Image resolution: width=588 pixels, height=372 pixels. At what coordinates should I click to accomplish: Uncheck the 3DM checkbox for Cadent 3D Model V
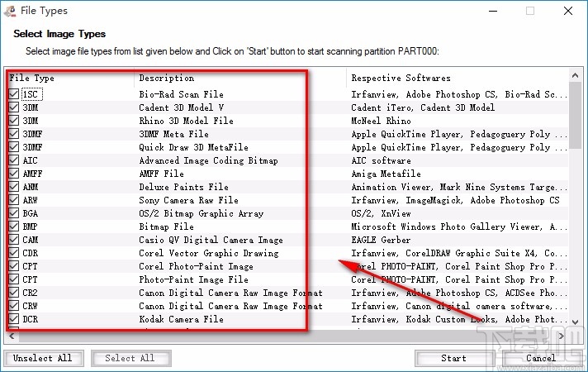tap(14, 107)
